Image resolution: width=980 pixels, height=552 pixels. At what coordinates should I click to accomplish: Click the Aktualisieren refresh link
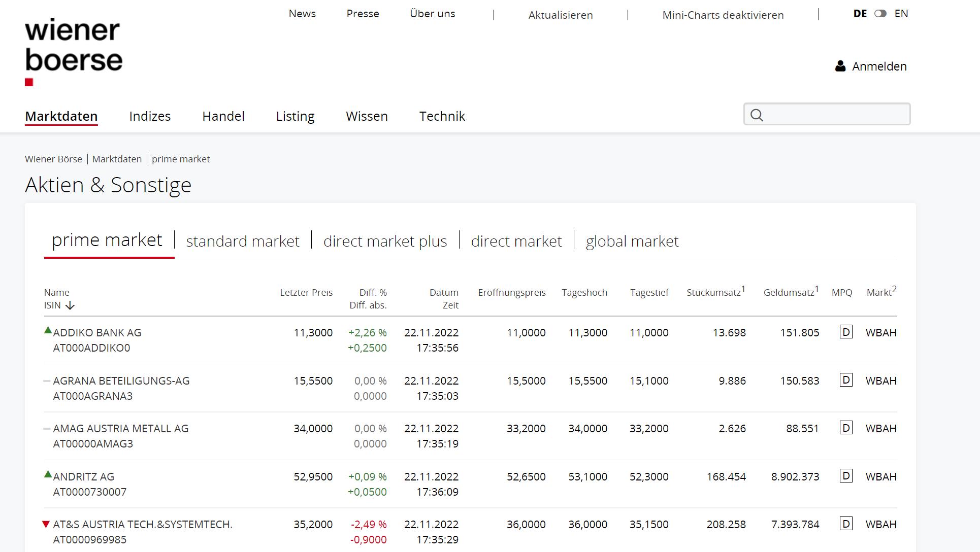(560, 15)
